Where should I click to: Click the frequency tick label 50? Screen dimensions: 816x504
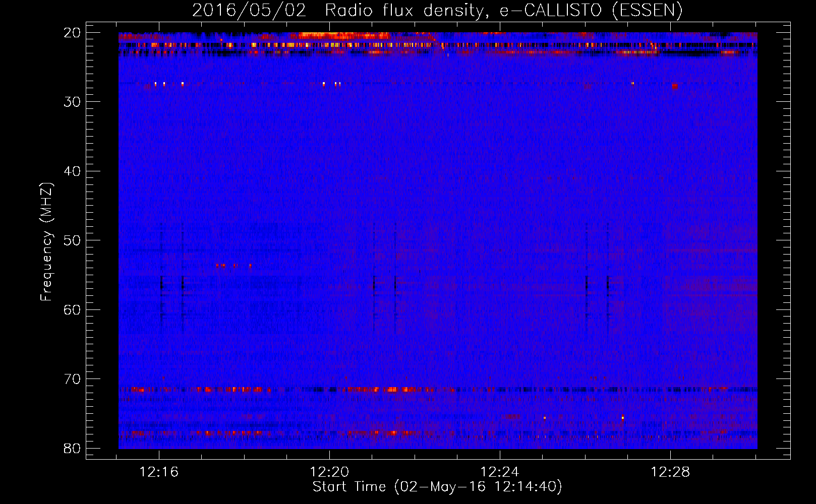point(73,240)
